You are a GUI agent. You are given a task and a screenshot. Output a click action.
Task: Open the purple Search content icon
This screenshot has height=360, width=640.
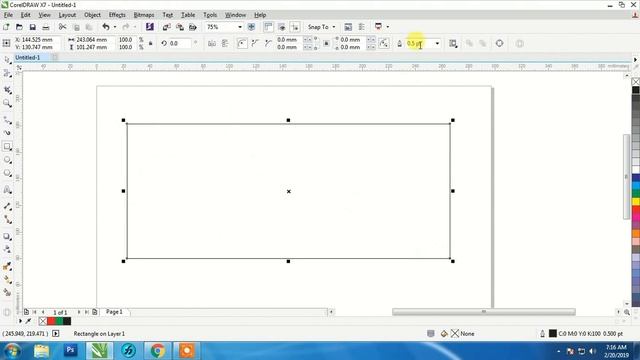coord(150,27)
